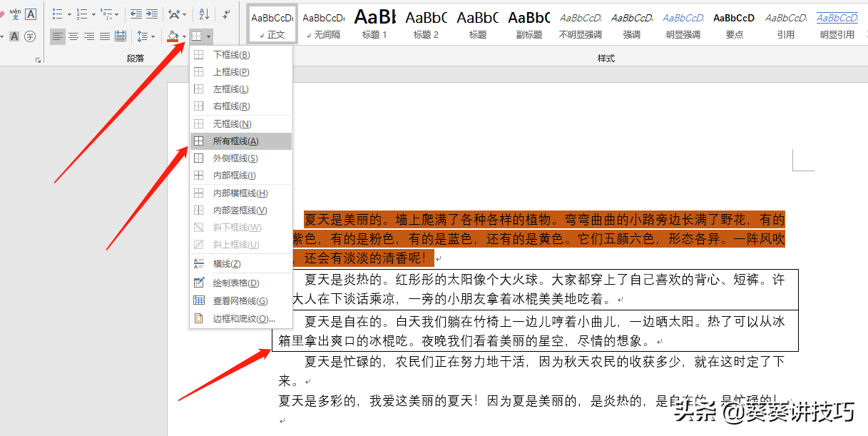Toggle left text alignment
This screenshot has width=868, height=436.
pos(58,36)
